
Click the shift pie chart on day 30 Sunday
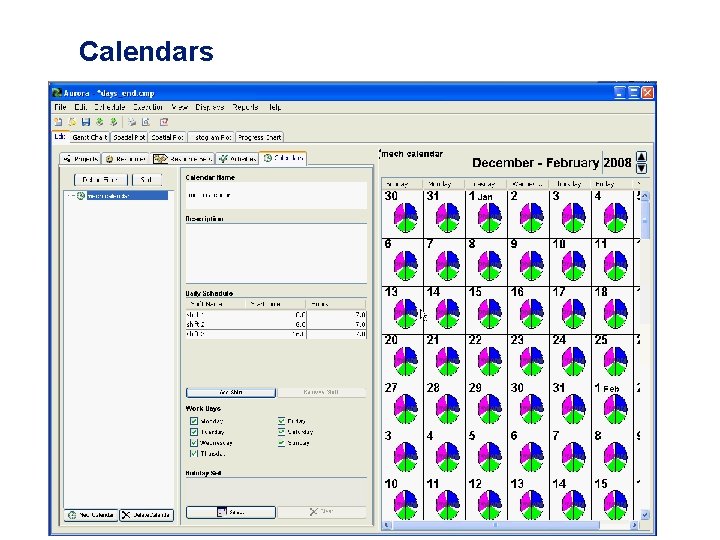click(405, 217)
